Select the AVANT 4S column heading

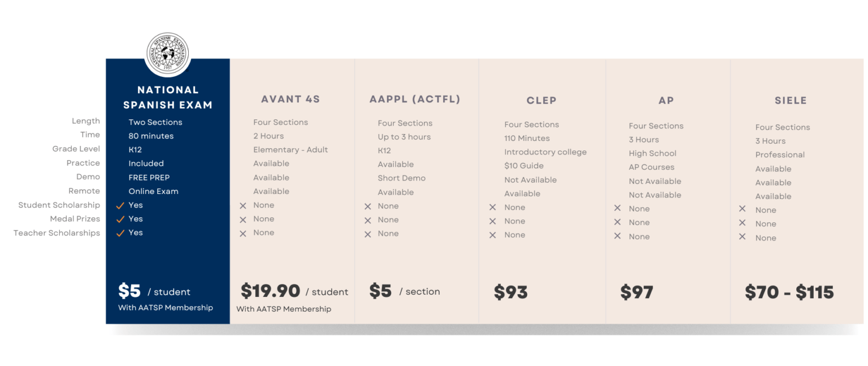(290, 100)
